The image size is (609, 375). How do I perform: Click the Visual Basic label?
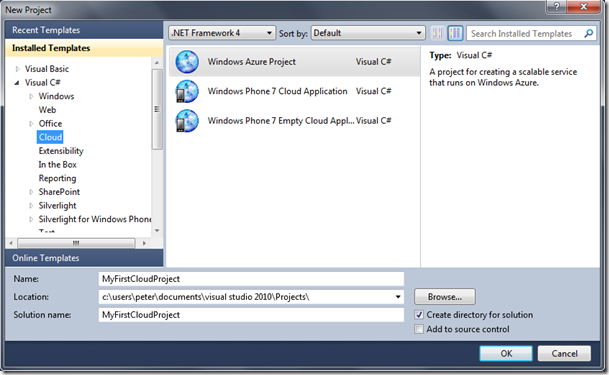[x=47, y=69]
